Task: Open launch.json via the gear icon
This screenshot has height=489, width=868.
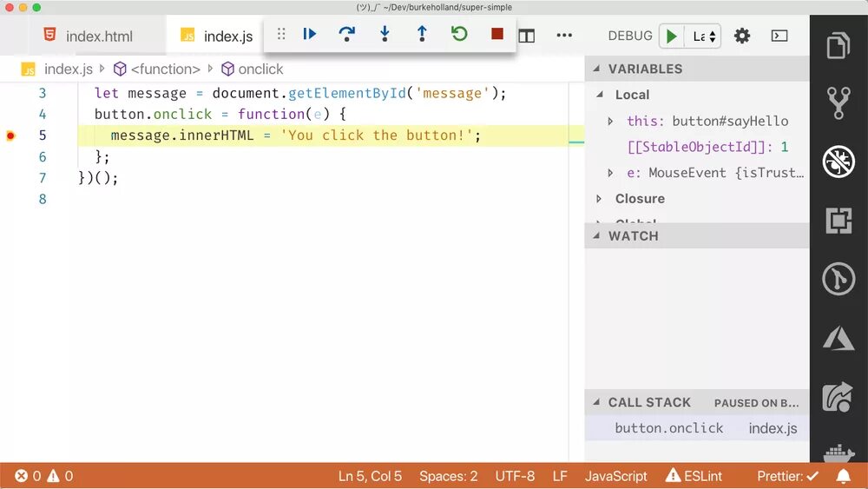Action: point(742,36)
